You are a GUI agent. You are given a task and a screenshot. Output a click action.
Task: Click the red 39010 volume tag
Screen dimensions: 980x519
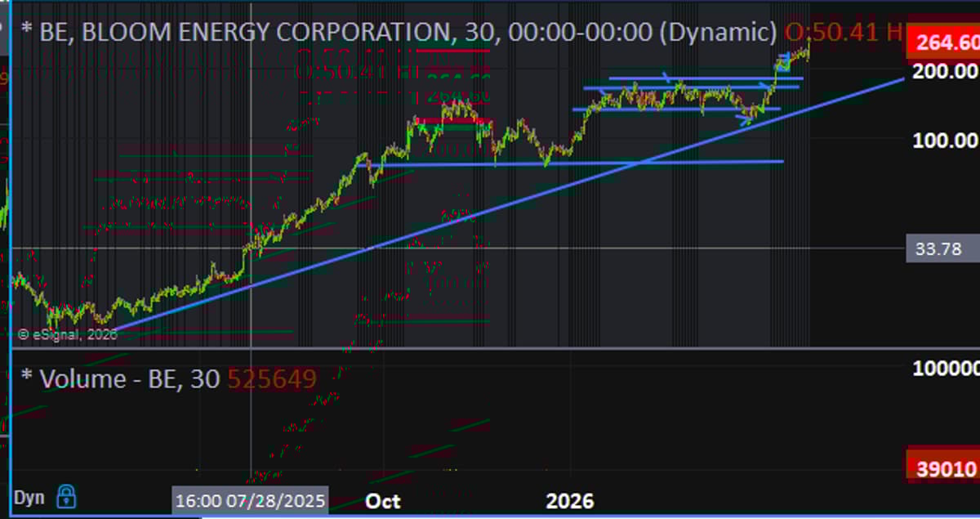tap(946, 468)
